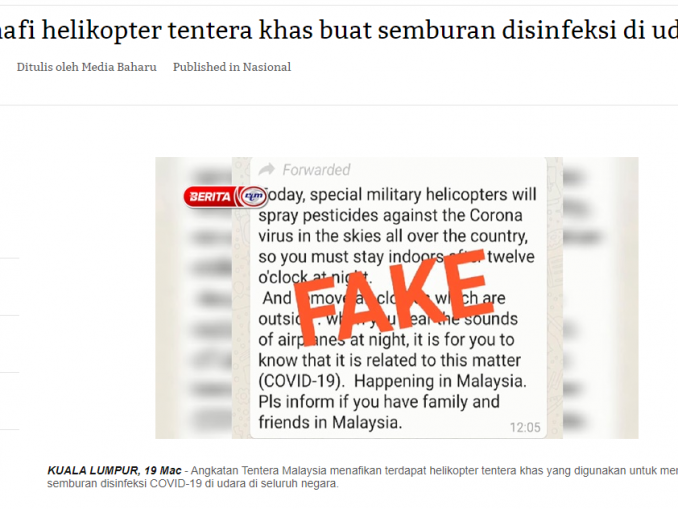The width and height of the screenshot is (678, 509).
Task: Click the blurred chat area left of message
Action: click(x=194, y=298)
